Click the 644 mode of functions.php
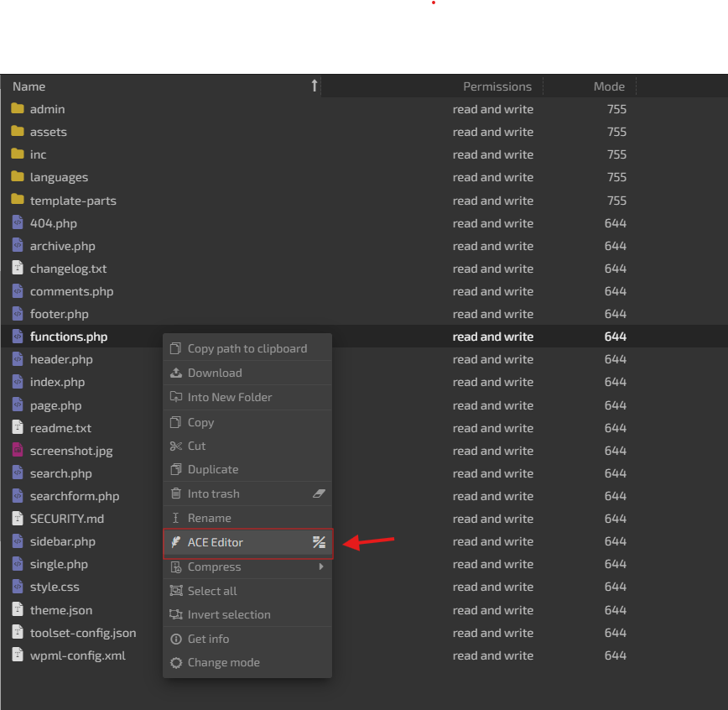Screen dimensions: 728x710 [615, 337]
